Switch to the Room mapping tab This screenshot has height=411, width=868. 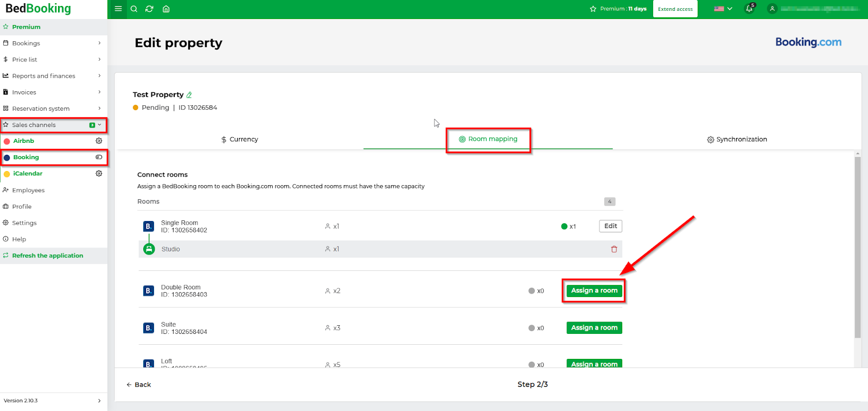coord(488,139)
